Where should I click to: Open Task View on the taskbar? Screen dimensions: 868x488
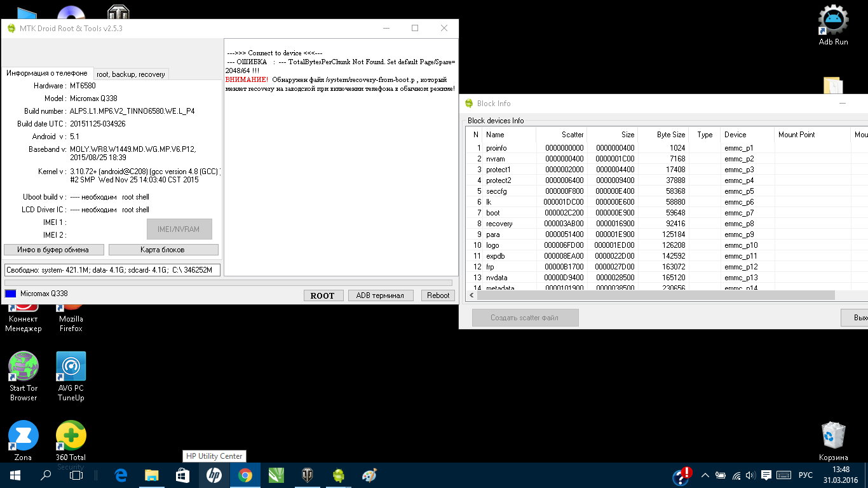76,475
